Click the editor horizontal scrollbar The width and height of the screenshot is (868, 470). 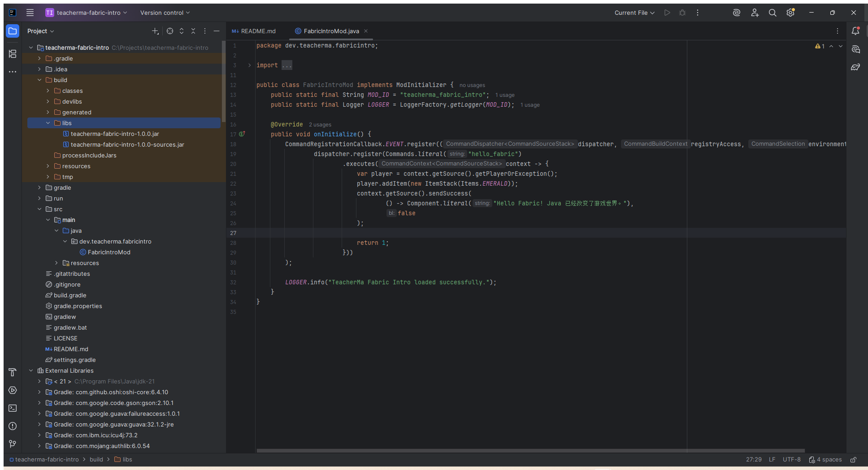[x=530, y=451]
